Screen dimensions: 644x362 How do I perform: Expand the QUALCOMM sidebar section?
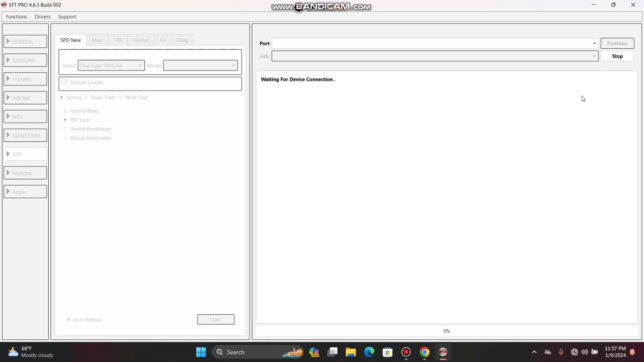pos(25,135)
